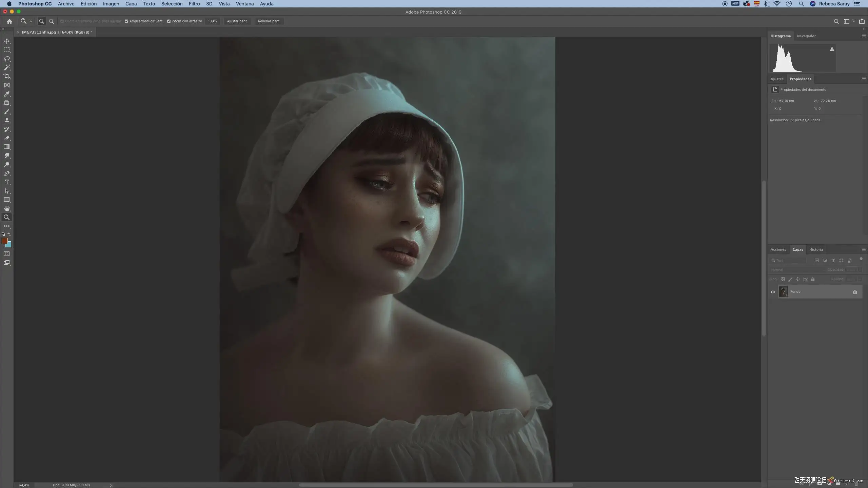868x488 pixels.
Task: Hide the Fondo layer with eye icon
Action: point(773,292)
